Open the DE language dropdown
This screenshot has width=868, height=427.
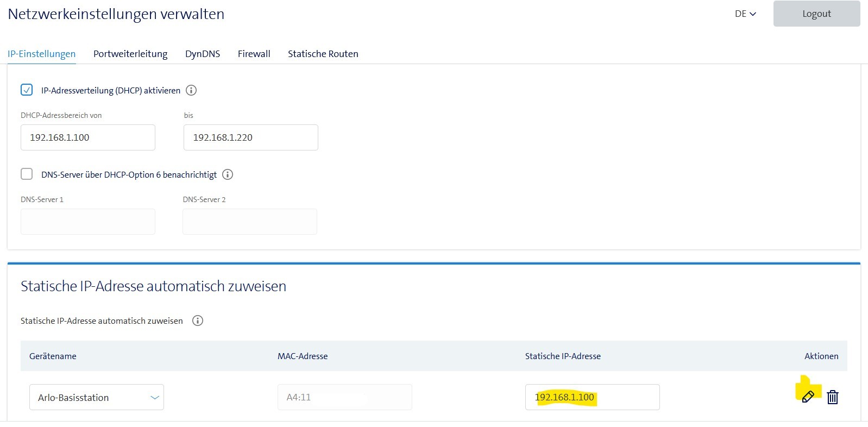(745, 14)
